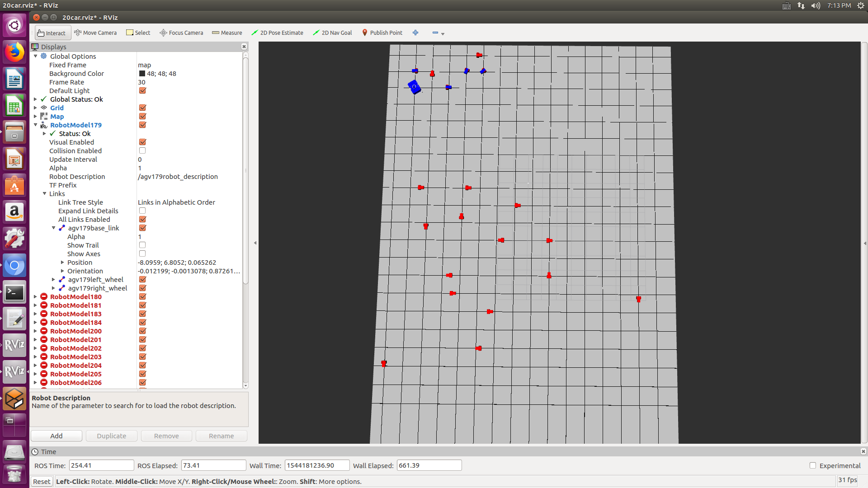868x488 pixels.
Task: Enable Show Axes checkbox
Action: 142,253
